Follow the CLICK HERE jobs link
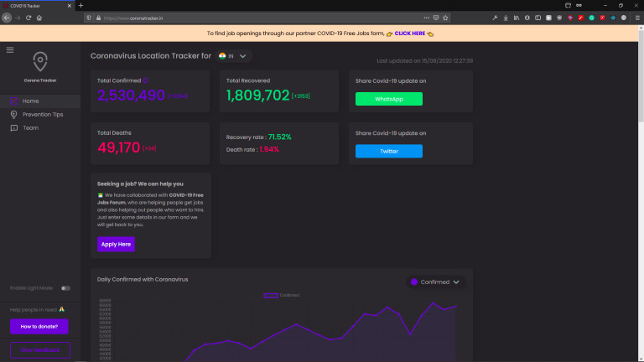Viewport: 644px width, 362px height. pos(409,34)
